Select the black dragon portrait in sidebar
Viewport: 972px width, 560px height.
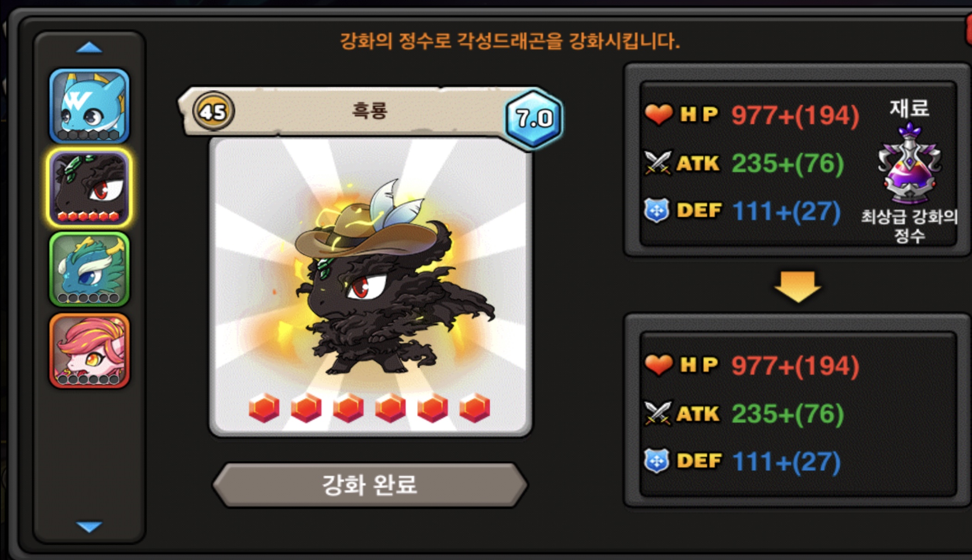coord(89,188)
